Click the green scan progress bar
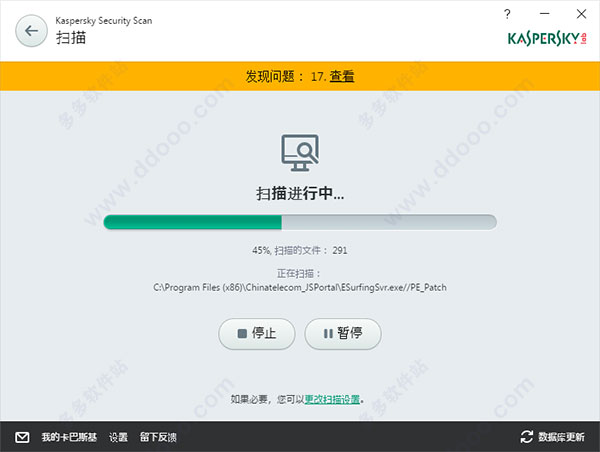 pyautogui.click(x=300, y=222)
